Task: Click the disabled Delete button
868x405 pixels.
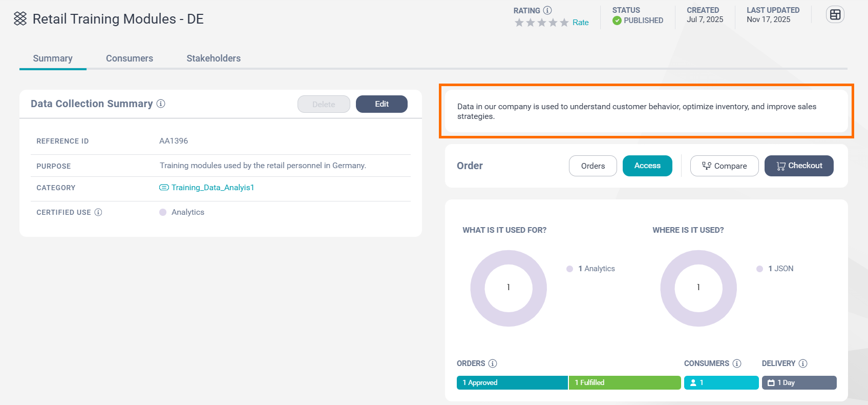Action: [324, 104]
